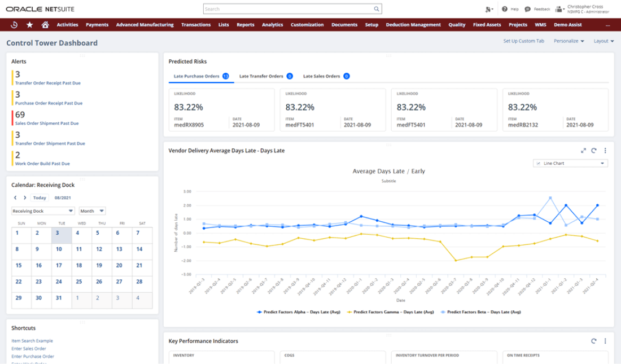This screenshot has width=621, height=364.
Task: Click the Set Up Custom Tab link
Action: (x=523, y=41)
